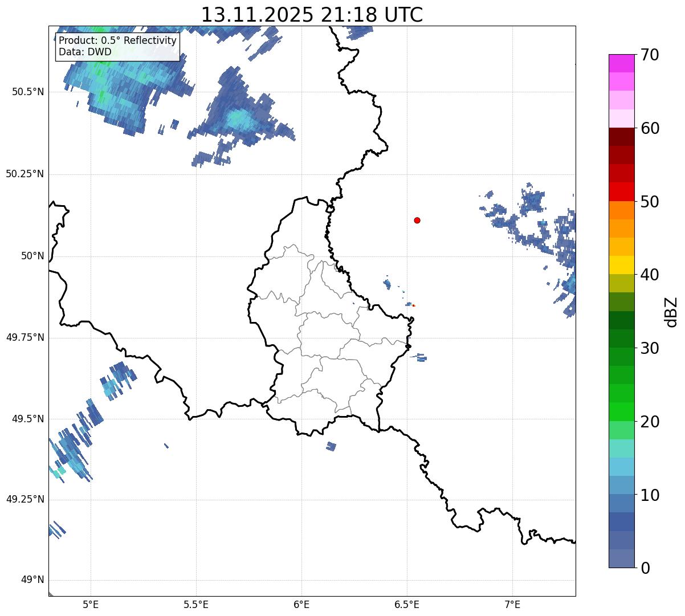The image size is (685, 616).
Task: Select the "Data: DWD" text line
Action: [85, 52]
